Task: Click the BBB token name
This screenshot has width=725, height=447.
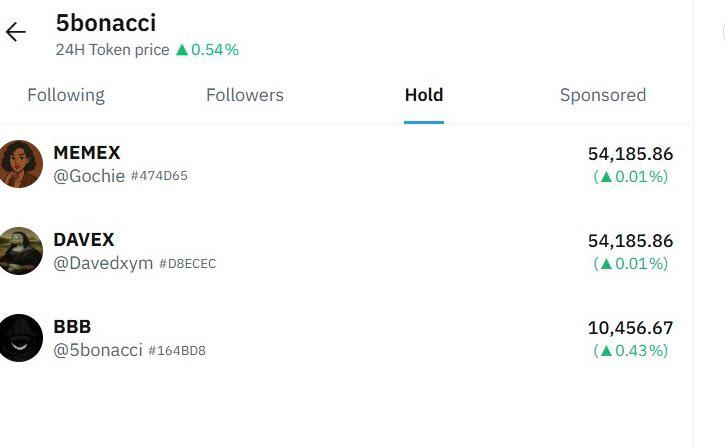Action: pyautogui.click(x=72, y=327)
